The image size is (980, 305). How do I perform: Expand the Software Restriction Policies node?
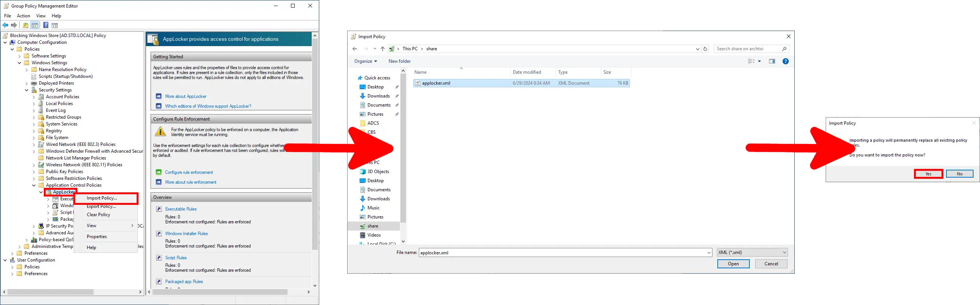click(34, 178)
